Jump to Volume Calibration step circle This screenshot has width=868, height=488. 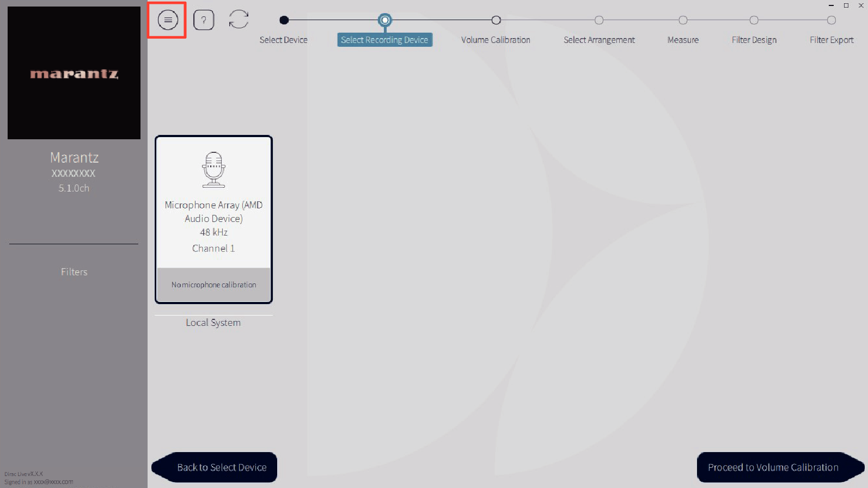click(x=496, y=20)
